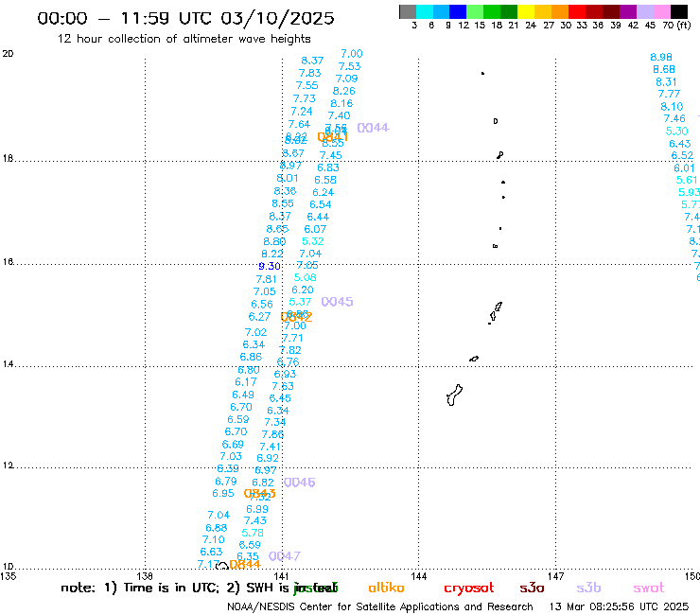This screenshot has width=700, height=615.
Task: Click the 6.07 wave height value
Action: tap(316, 229)
